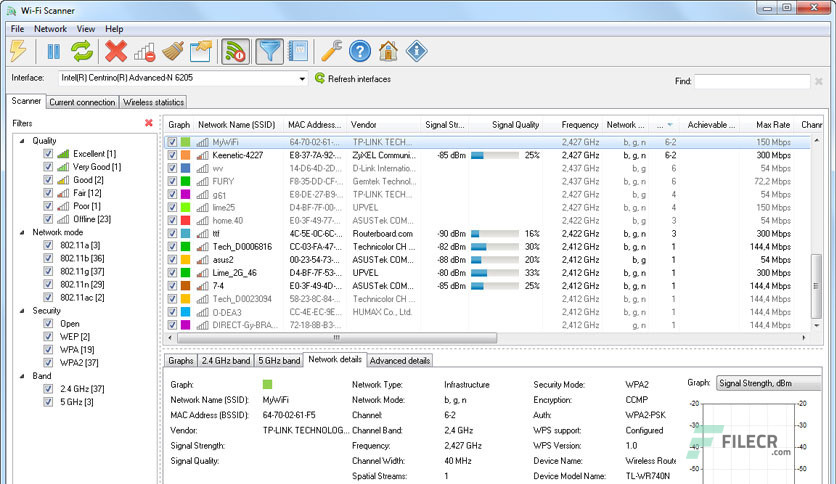Viewport: 836px width, 484px height.
Task: Toggle graph checkbox for FURY network
Action: point(172,181)
